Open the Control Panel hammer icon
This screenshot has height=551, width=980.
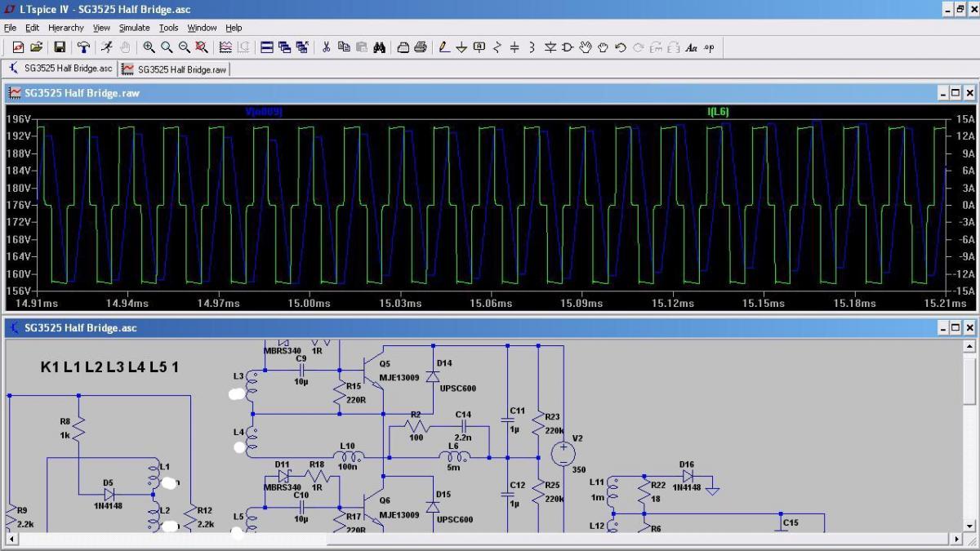click(83, 47)
